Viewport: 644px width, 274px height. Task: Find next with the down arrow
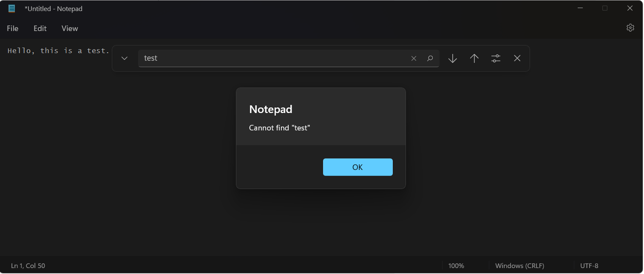[x=453, y=58]
